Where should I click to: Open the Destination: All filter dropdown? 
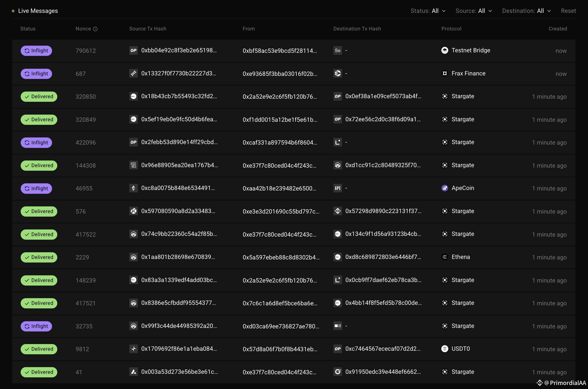pyautogui.click(x=526, y=11)
